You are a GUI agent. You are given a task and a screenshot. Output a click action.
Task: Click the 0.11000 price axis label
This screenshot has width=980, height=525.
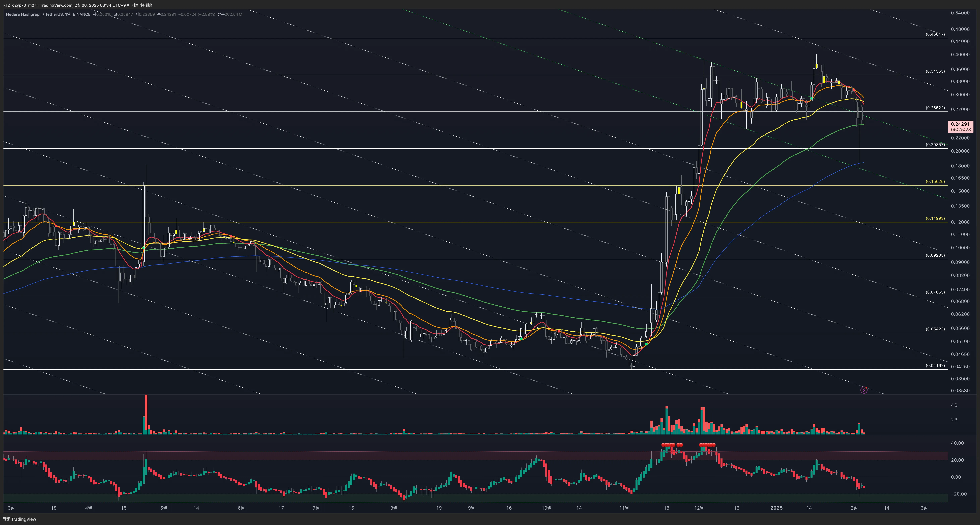(960, 235)
